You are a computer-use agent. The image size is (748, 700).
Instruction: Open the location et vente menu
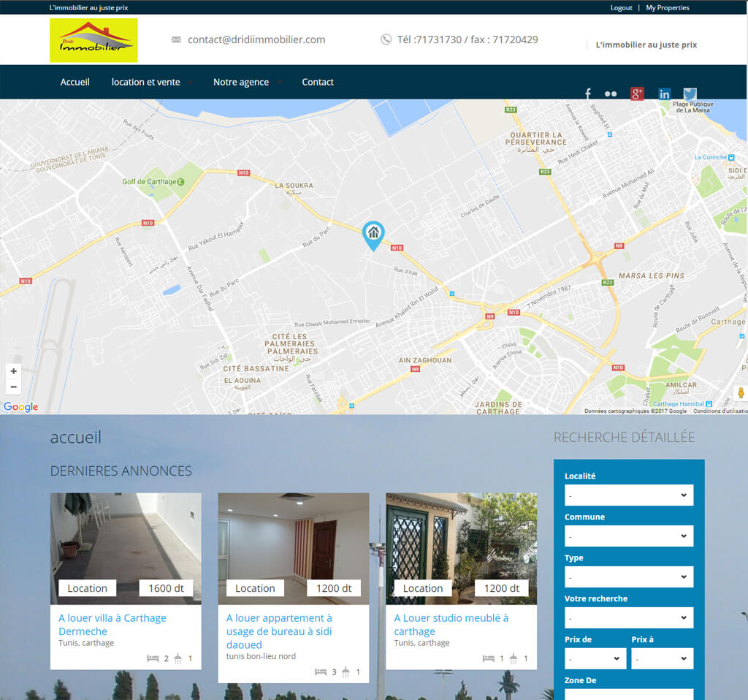[x=146, y=82]
